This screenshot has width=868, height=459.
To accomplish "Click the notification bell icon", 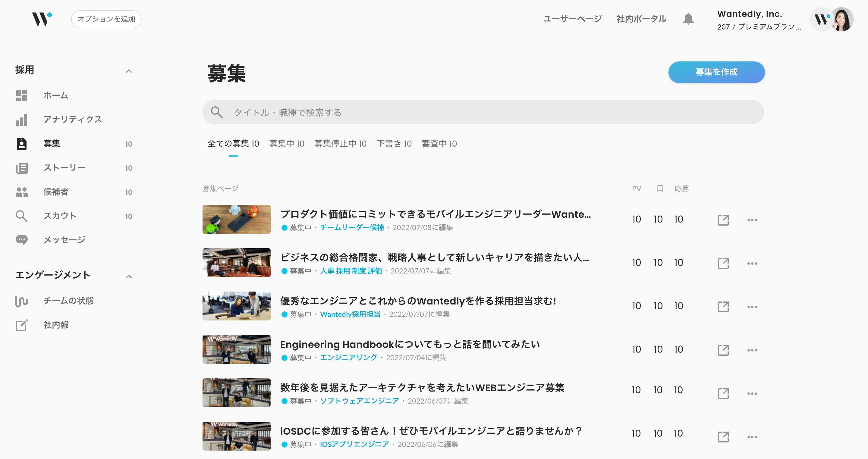I will [688, 19].
